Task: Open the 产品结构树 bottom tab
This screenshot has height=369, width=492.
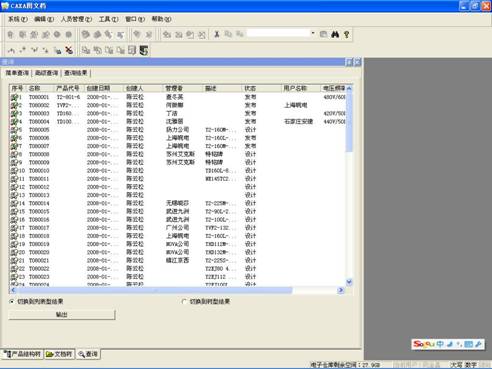Action: 23,354
